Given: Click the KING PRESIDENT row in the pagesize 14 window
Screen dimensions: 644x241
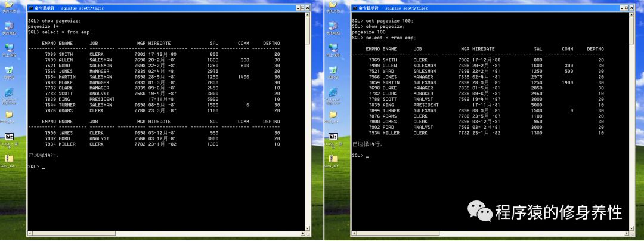Looking at the screenshot, I should coord(162,100).
